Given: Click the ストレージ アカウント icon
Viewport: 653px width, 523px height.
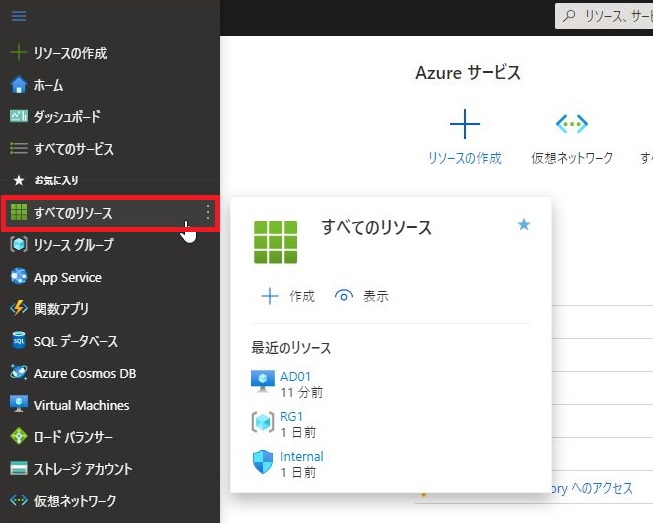Looking at the screenshot, I should [x=18, y=468].
